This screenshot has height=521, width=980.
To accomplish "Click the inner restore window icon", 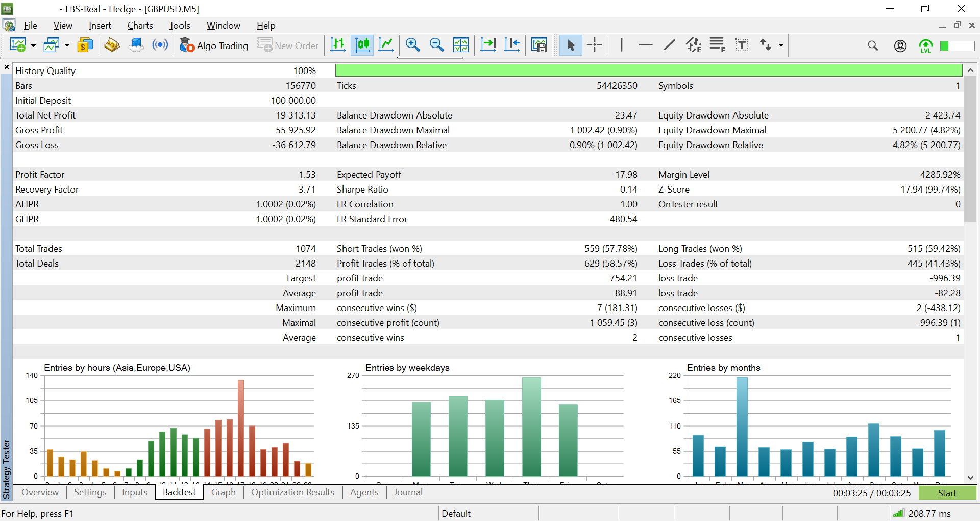I will pyautogui.click(x=957, y=25).
